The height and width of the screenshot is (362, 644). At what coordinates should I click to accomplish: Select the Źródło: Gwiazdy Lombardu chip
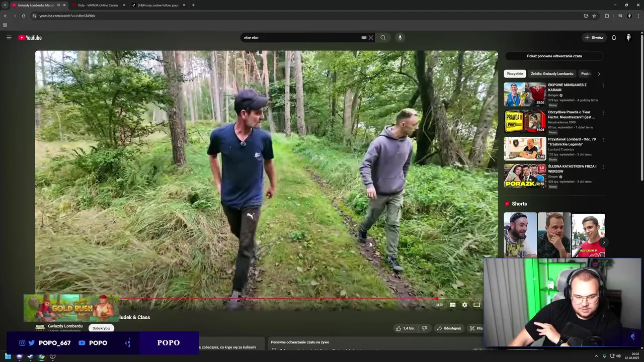coord(552,74)
